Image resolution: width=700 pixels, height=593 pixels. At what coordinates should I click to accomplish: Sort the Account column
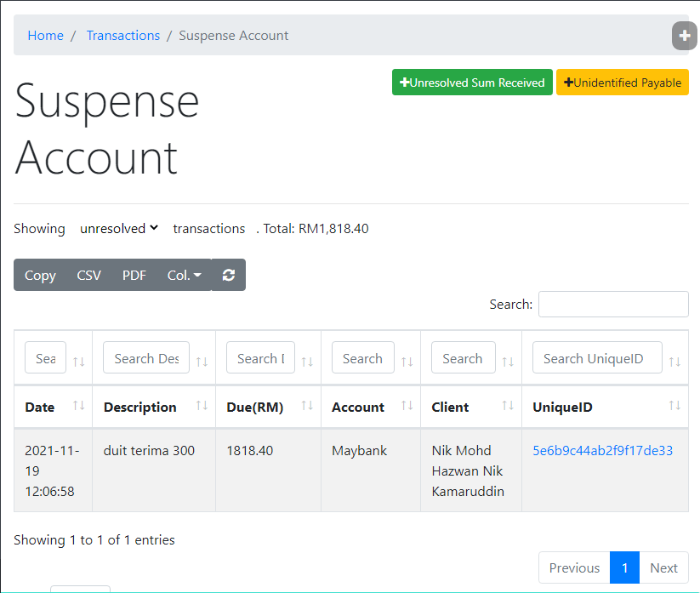point(407,407)
